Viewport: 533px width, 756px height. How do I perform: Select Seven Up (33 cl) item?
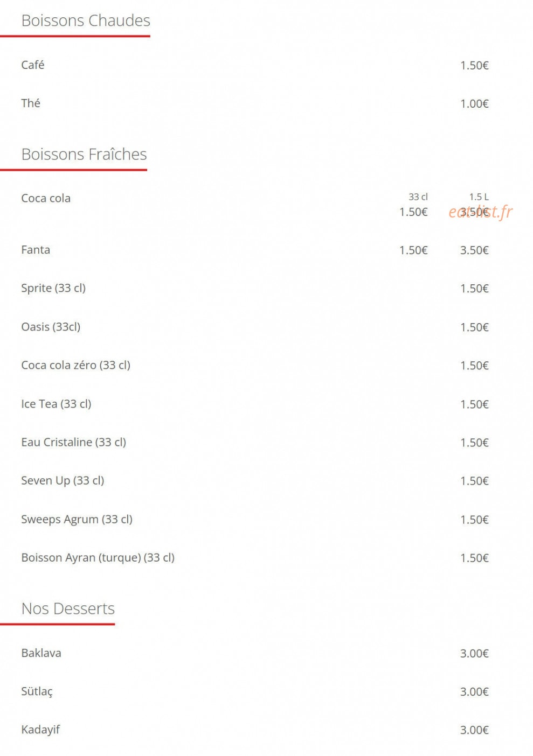click(63, 480)
